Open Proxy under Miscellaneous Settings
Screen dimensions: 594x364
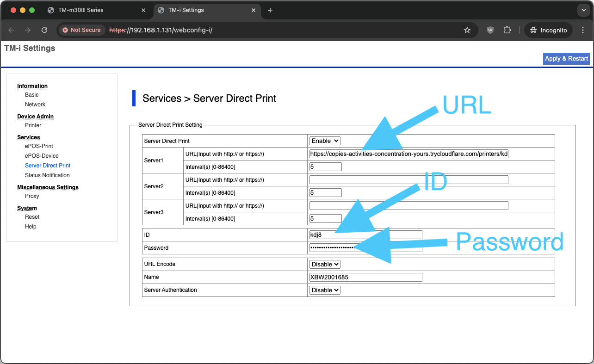tap(32, 196)
